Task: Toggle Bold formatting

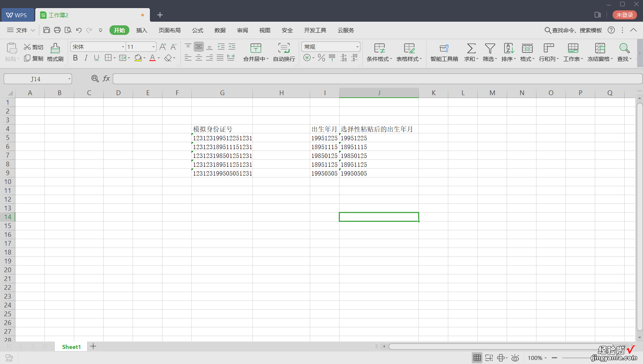Action: tap(75, 58)
